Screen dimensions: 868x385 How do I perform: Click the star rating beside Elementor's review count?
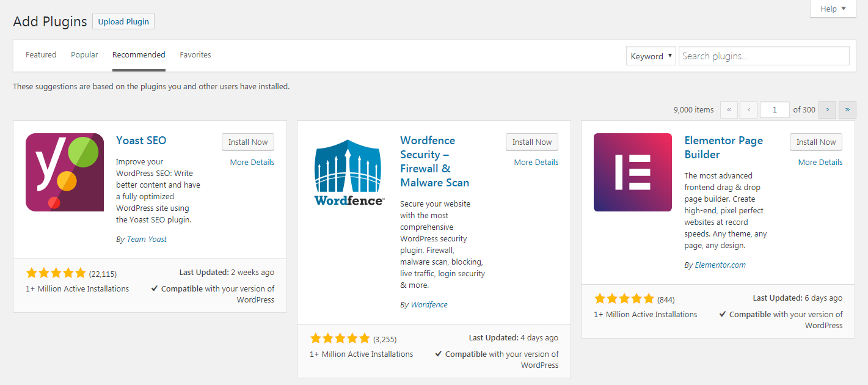pyautogui.click(x=624, y=299)
